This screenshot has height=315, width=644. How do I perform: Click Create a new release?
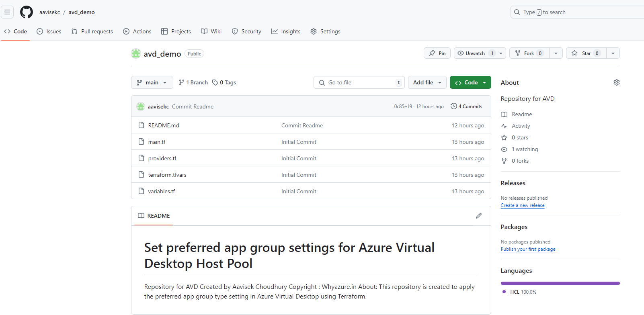coord(523,205)
